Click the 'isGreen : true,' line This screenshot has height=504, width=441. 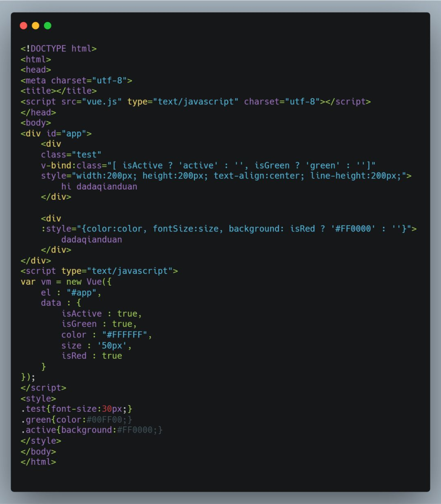pos(99,324)
